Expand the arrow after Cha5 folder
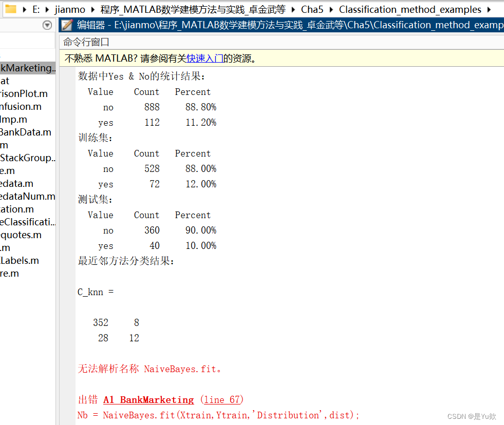The height and width of the screenshot is (425, 504). (x=331, y=10)
